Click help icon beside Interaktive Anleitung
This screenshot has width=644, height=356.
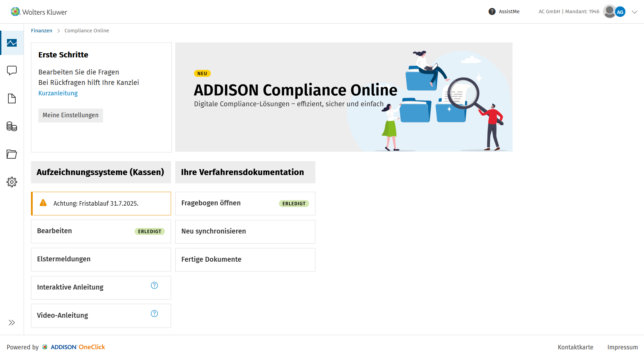coord(154,285)
